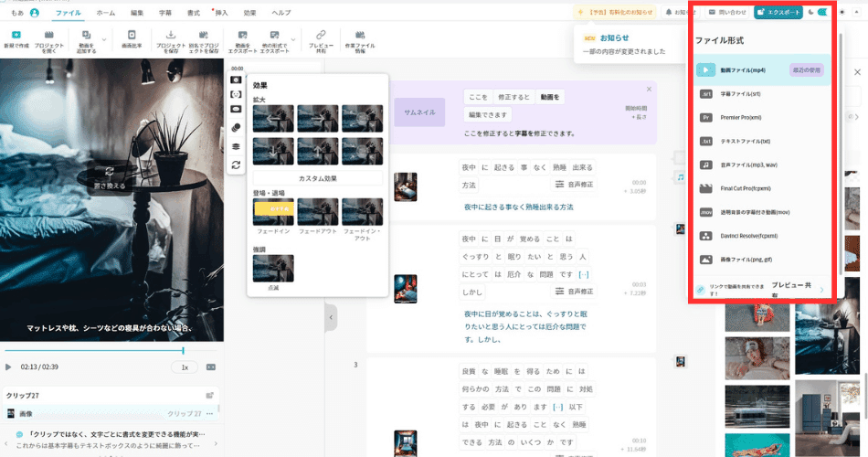This screenshot has width=868, height=457.
Task: Apply the 点滅 emphasis effect thumbnail
Action: (273, 268)
